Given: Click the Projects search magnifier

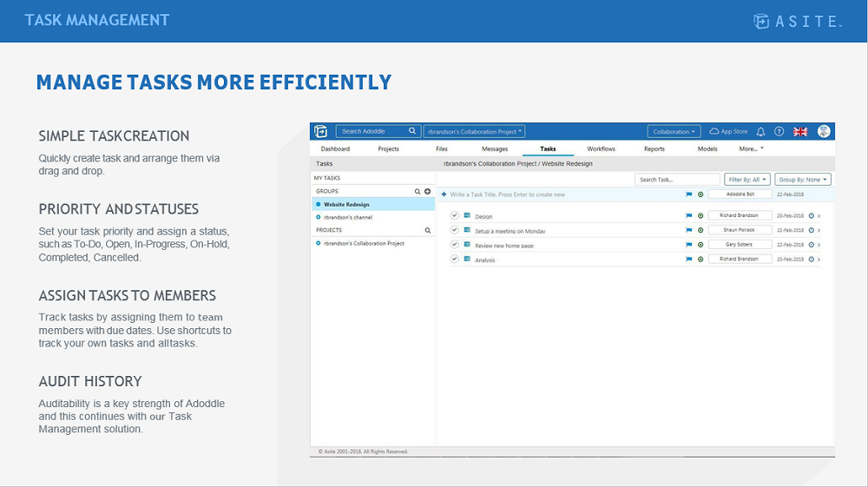Looking at the screenshot, I should [427, 230].
